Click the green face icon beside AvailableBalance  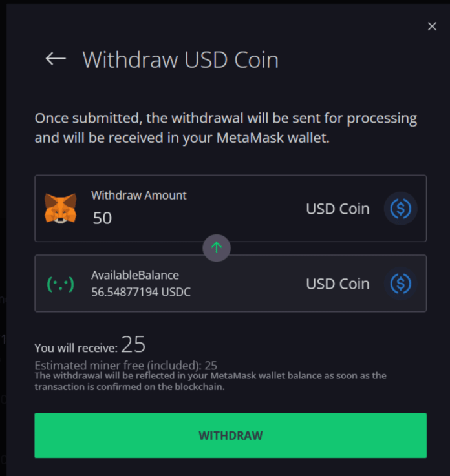[x=60, y=284]
